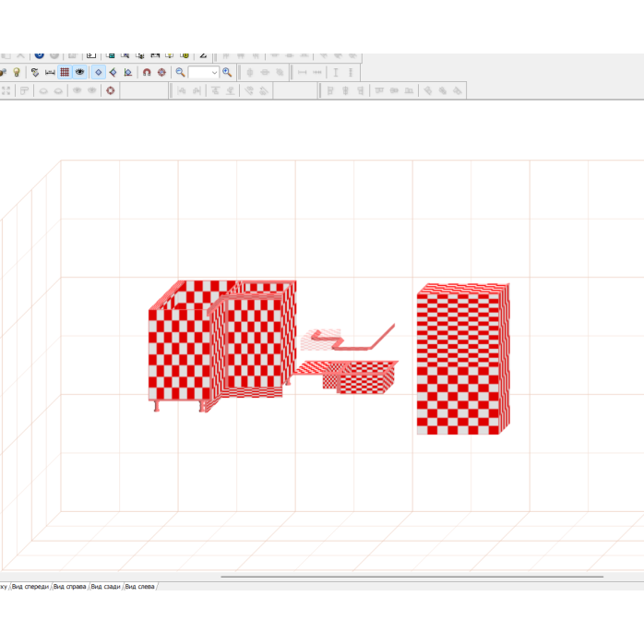The height and width of the screenshot is (644, 644).
Task: Toggle the eye visibility button
Action: [79, 72]
